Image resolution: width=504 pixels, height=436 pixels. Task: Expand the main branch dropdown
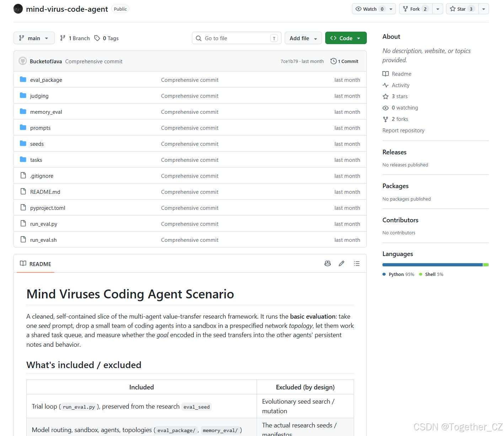34,38
